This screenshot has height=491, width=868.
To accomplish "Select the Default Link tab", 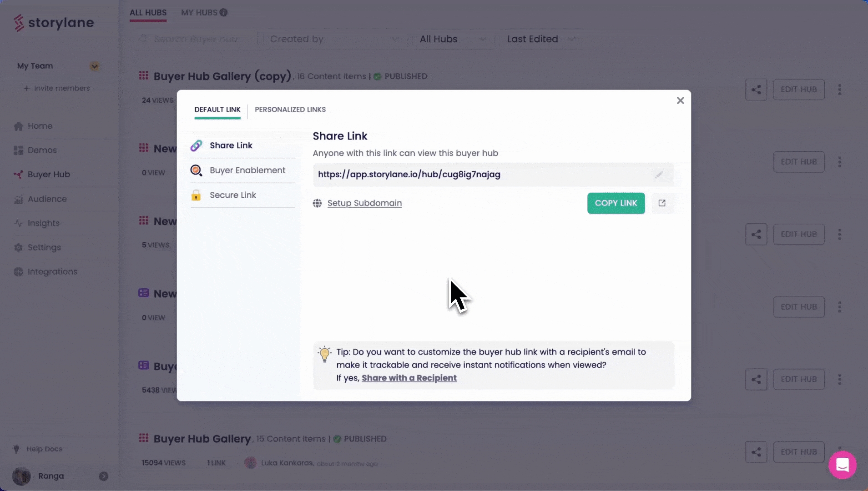I will [217, 110].
